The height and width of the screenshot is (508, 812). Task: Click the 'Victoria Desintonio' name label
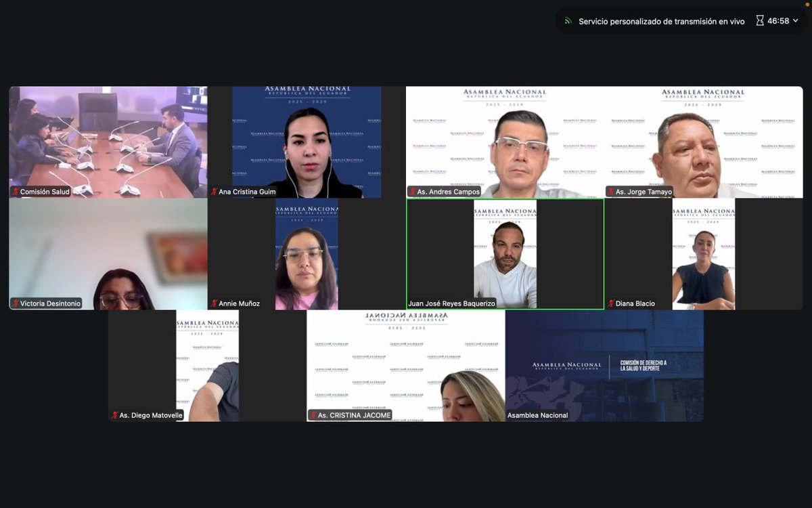pos(50,303)
